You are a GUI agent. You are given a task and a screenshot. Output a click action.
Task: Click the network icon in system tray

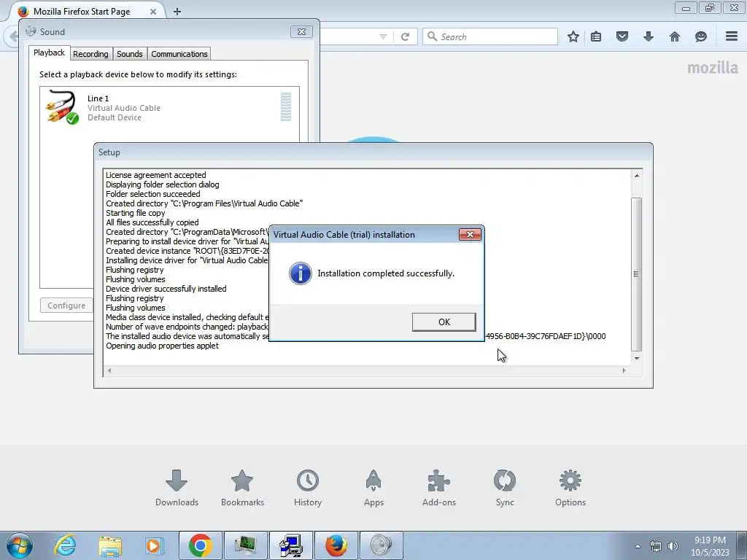point(656,546)
